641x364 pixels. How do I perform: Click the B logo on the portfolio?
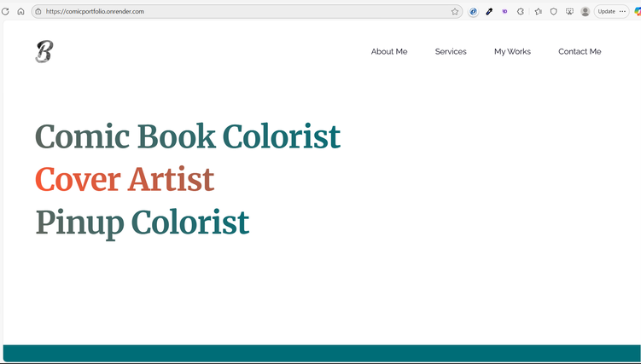click(x=44, y=51)
